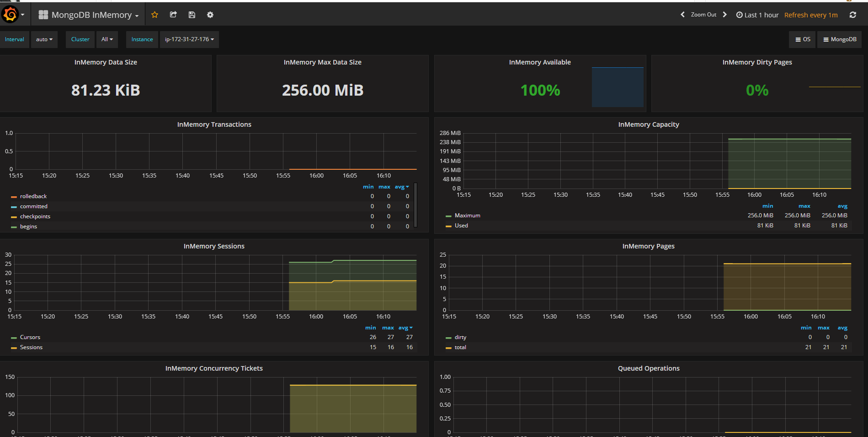The width and height of the screenshot is (868, 437).
Task: Star the MongoDB InMemory dashboard
Action: (154, 15)
